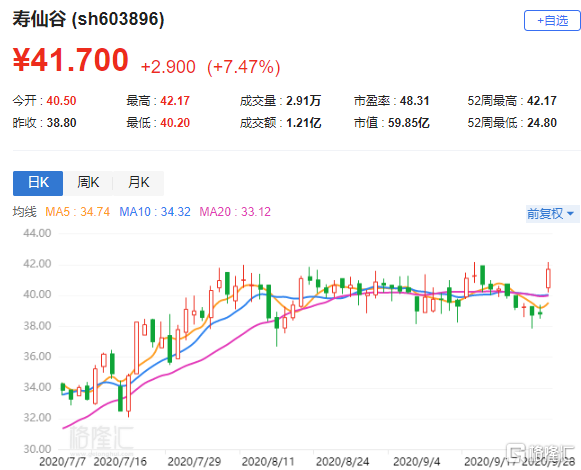Screen dimensions: 581x470
Task: Click the 最低 value 40.20
Action: [x=175, y=123]
